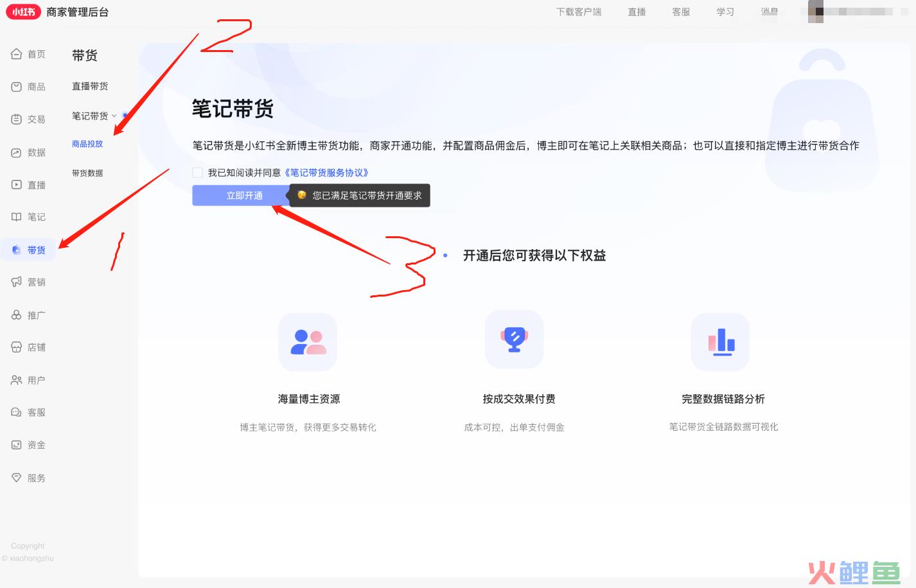Select the 数据 chart icon
The image size is (916, 588).
[x=17, y=152]
